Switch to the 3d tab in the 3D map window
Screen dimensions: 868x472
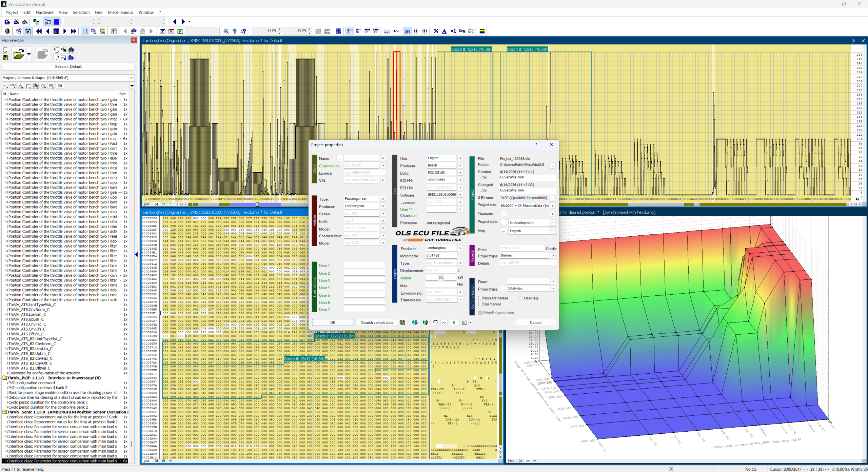(x=528, y=461)
